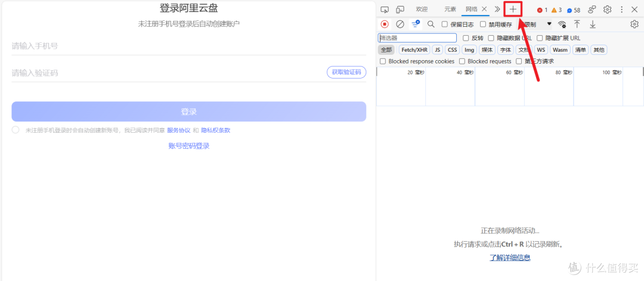Open the 了解详细信息 link
Image resolution: width=644 pixels, height=281 pixels.
click(x=510, y=258)
